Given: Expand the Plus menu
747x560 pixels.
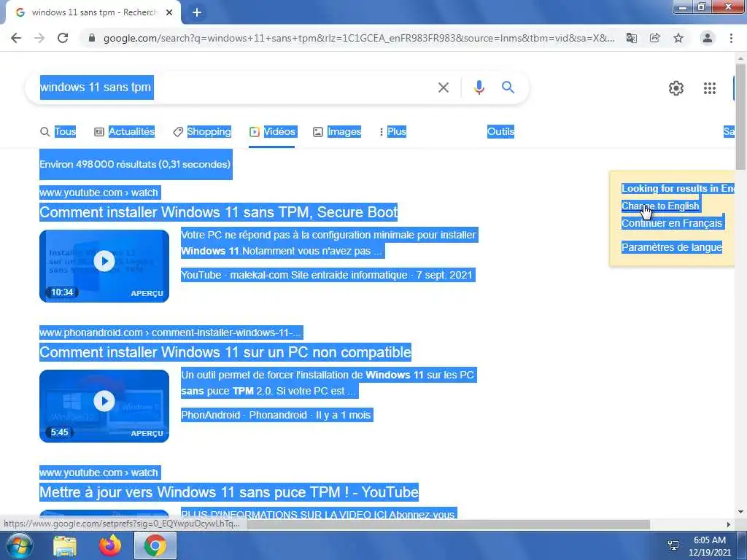Looking at the screenshot, I should [x=392, y=131].
